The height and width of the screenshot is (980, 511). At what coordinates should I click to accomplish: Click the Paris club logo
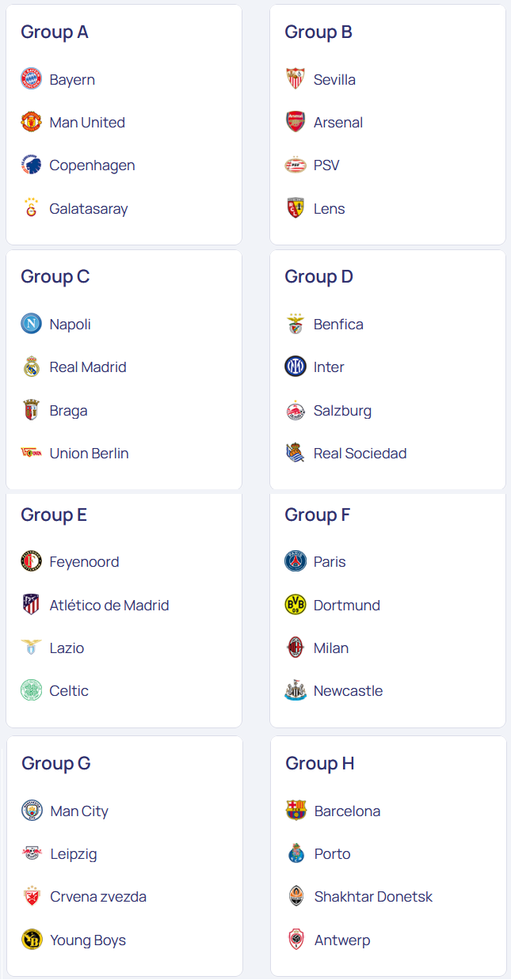coord(296,561)
